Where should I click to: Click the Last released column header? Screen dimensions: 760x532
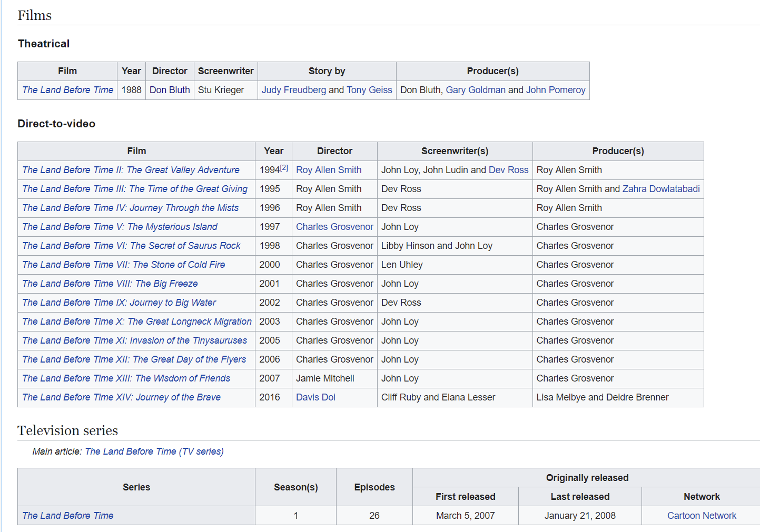(x=580, y=497)
